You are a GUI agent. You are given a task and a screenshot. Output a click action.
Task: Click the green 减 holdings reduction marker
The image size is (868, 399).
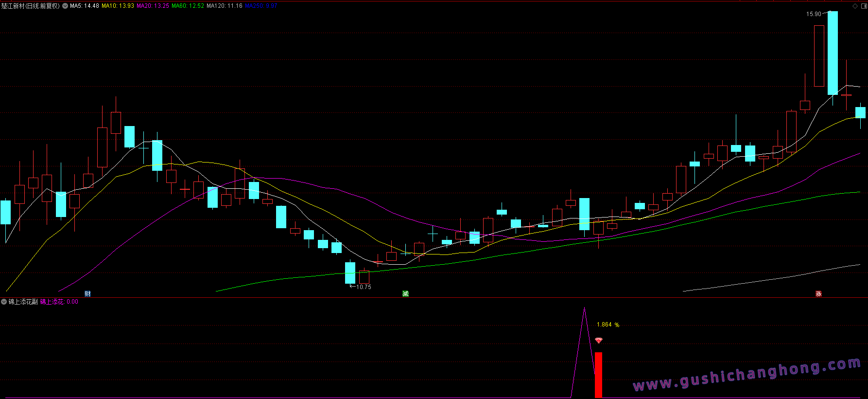(x=405, y=294)
